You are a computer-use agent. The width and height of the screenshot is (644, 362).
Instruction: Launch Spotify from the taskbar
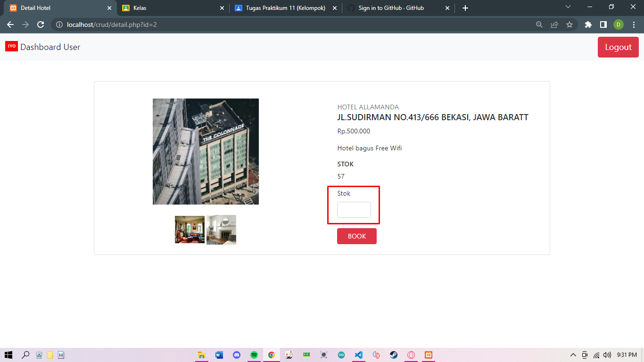click(x=254, y=355)
